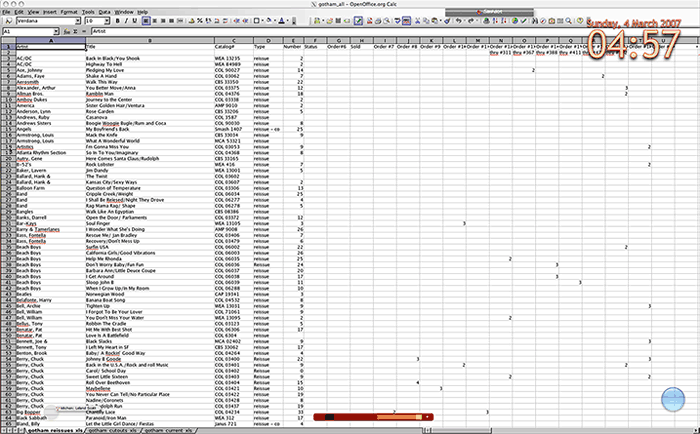
Task: Print the file directly
Action: coord(378,21)
